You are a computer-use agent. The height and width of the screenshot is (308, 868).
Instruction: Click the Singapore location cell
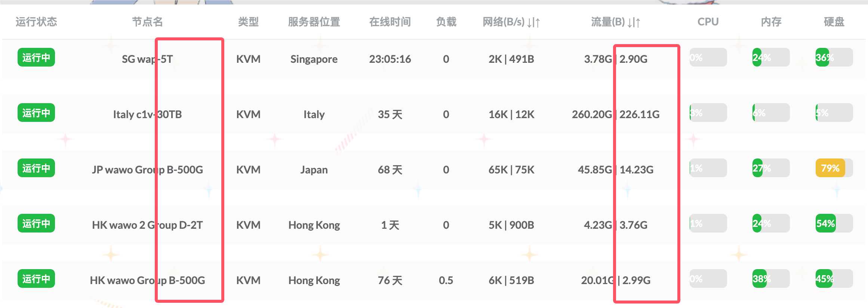[314, 59]
